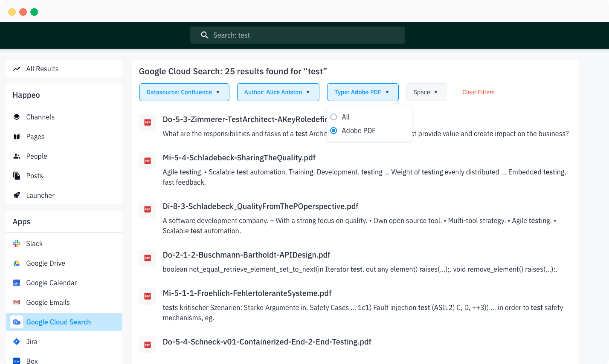
Task: Click the Apps section heading
Action: 22,222
